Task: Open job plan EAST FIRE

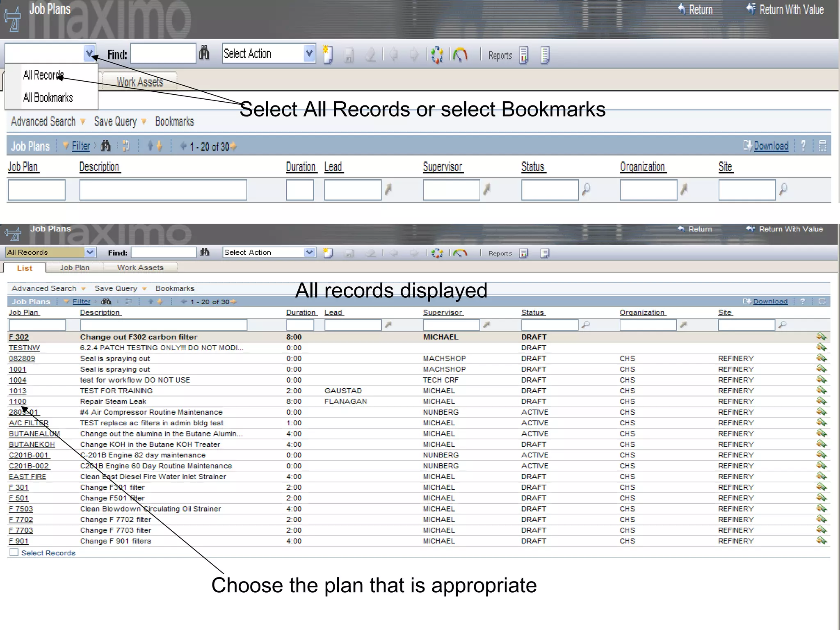Action: tap(27, 477)
